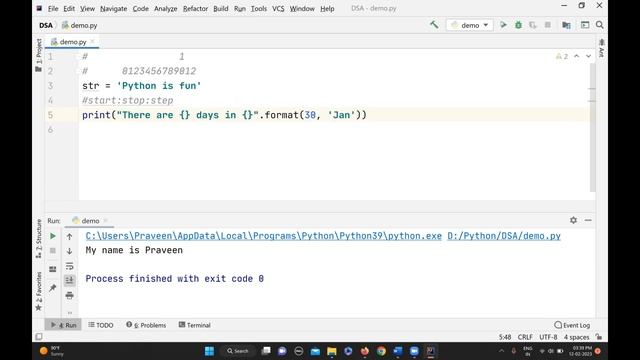Hide the Run tool window

pyautogui.click(x=588, y=220)
